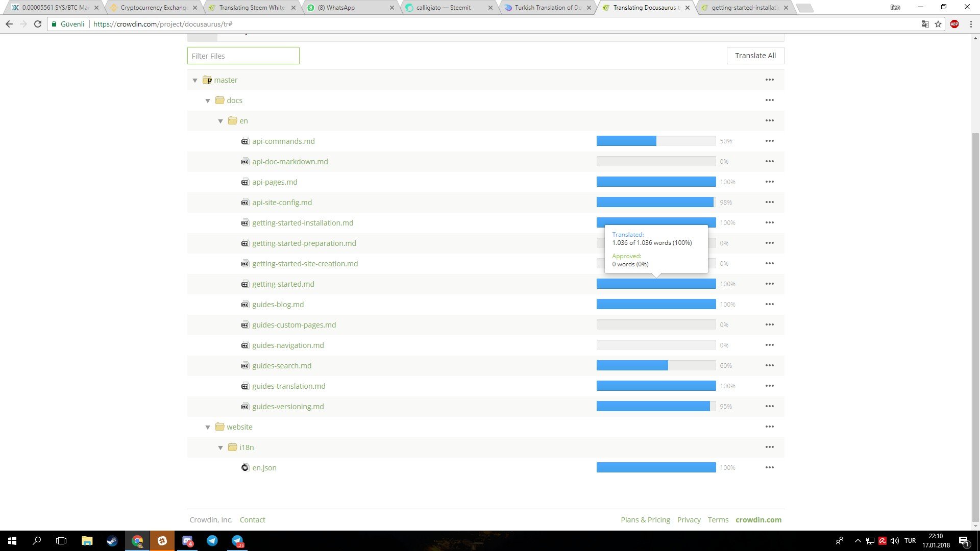
Task: Open options menu for guides-blog.md row
Action: click(769, 304)
